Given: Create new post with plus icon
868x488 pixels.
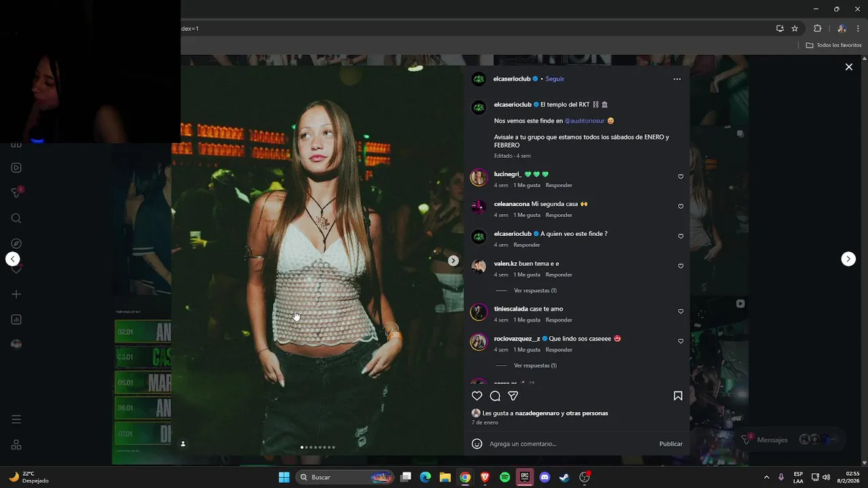Looking at the screenshot, I should [16, 294].
